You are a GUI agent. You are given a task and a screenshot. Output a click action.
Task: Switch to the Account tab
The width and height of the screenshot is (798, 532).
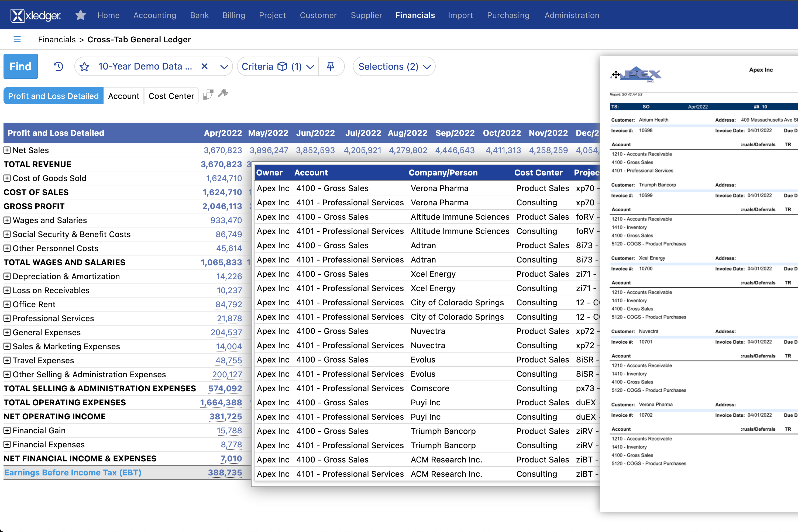tap(123, 96)
